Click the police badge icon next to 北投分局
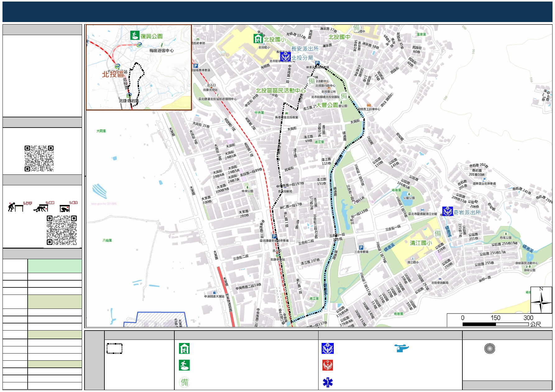This screenshot has width=555, height=392. 285,57
